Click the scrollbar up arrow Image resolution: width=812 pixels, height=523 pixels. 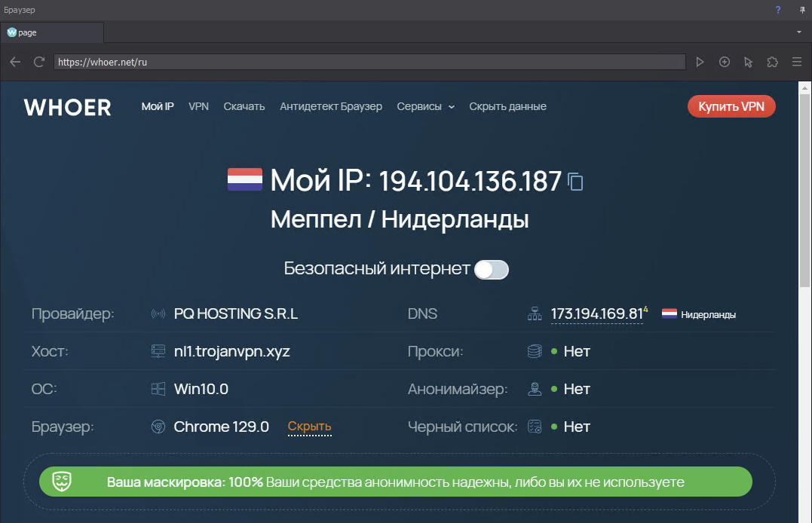pos(804,88)
